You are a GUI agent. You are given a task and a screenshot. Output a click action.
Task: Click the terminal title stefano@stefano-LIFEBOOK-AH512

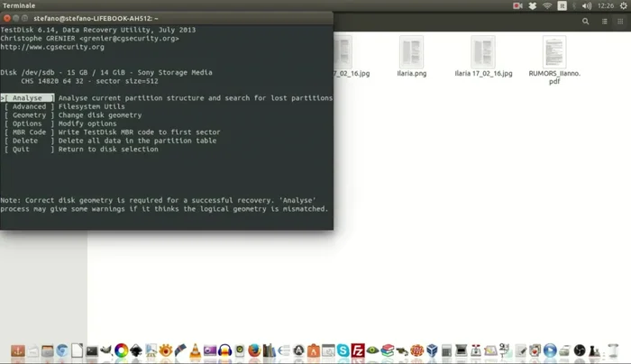(96, 19)
